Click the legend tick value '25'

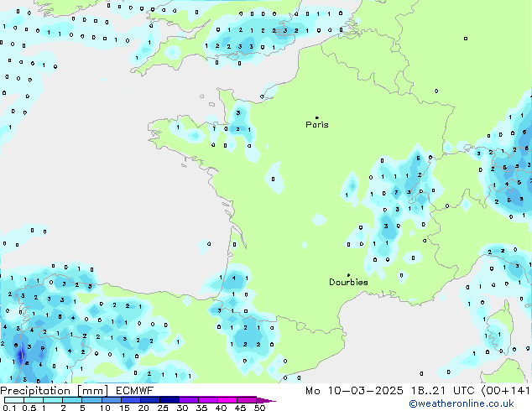(x=163, y=408)
